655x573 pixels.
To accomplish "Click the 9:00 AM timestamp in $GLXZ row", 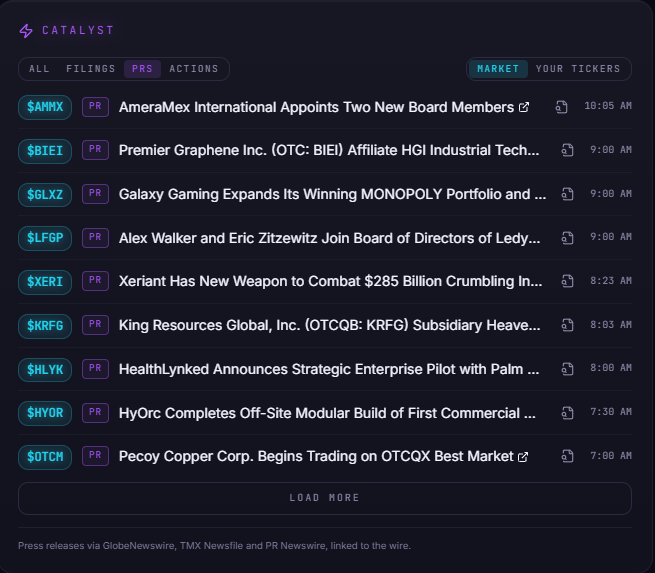I will (x=611, y=194).
